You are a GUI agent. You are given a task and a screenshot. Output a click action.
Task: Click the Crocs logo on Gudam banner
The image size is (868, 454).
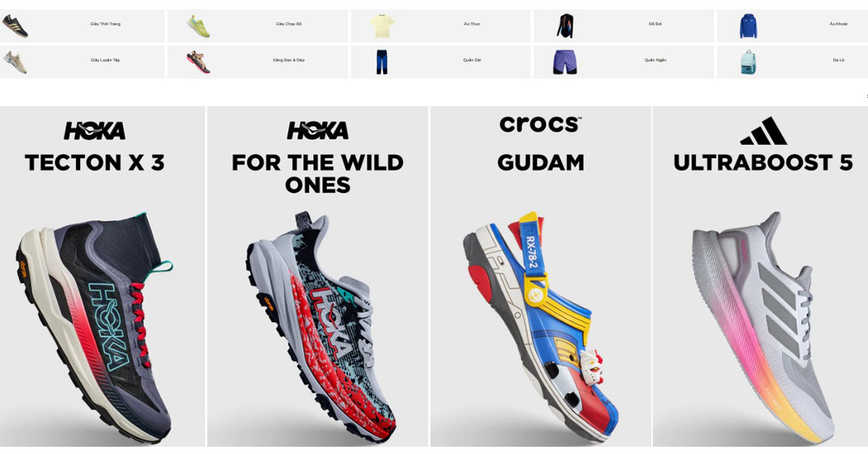pos(540,124)
